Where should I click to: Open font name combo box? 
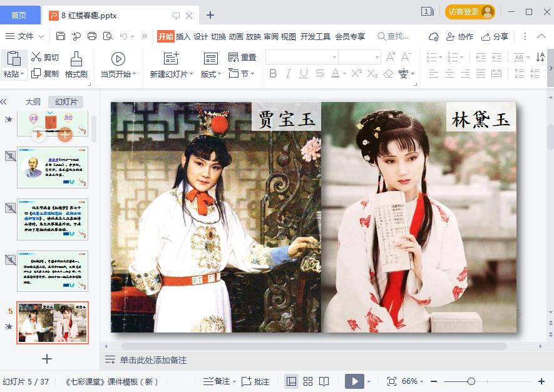tap(302, 57)
